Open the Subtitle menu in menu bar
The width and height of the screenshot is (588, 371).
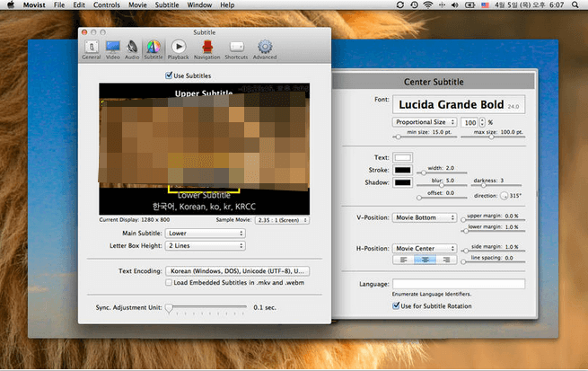168,5
